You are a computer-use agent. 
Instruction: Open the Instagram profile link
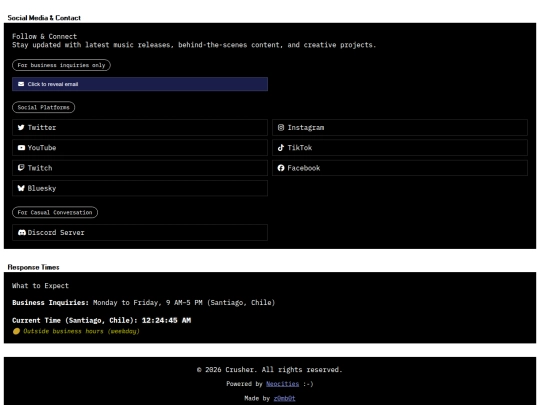click(400, 127)
